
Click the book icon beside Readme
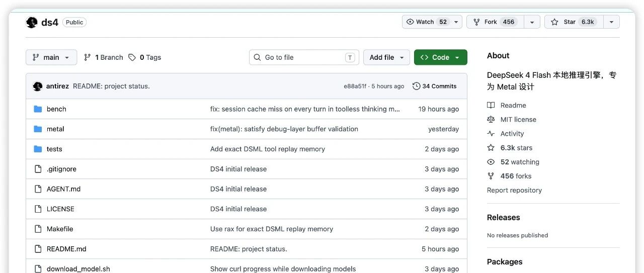[491, 105]
